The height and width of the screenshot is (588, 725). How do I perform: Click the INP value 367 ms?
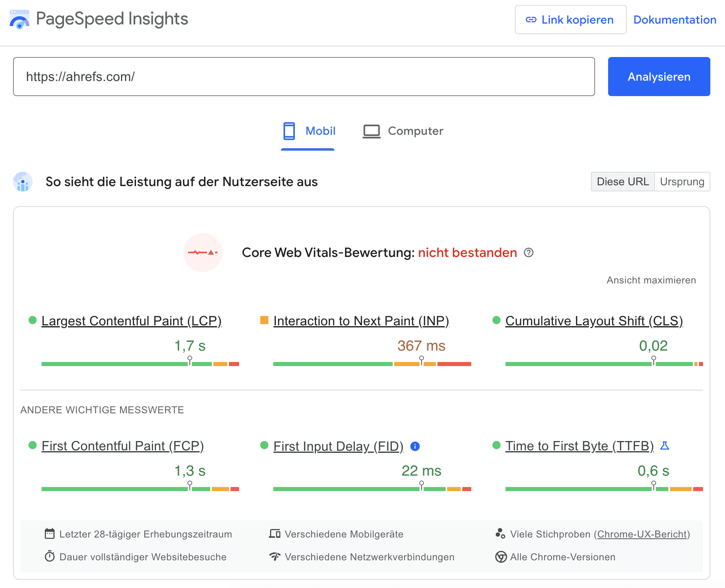coord(422,346)
